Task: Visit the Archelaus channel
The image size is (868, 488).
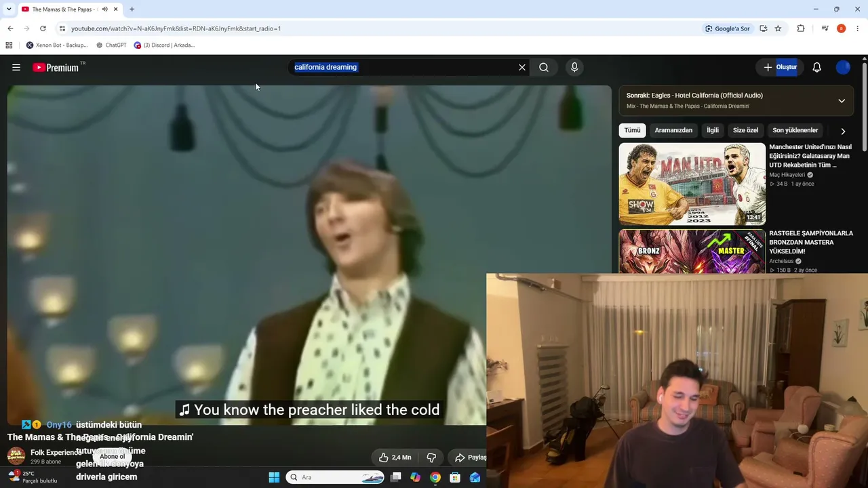Action: click(781, 261)
